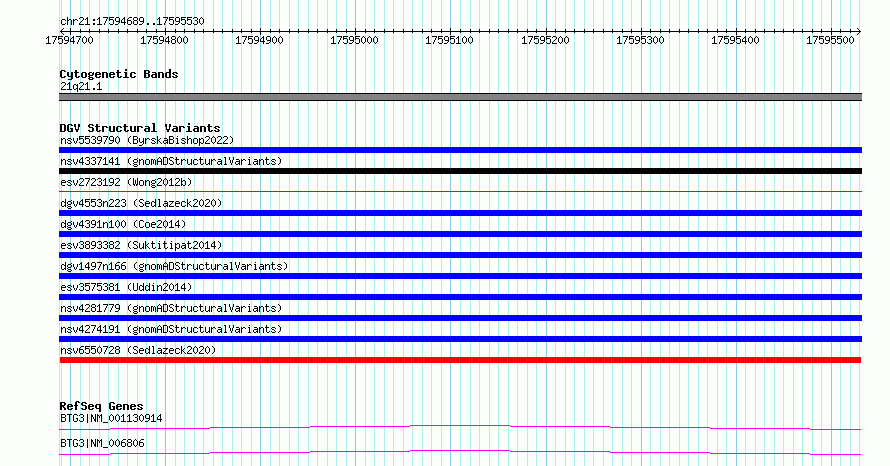Click the blue bar for dgv4553n223
The width and height of the screenshot is (890, 466).
tap(460, 213)
